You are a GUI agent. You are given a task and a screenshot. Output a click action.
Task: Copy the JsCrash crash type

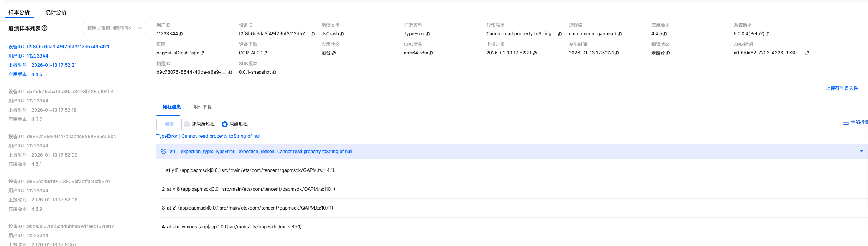pos(342,34)
